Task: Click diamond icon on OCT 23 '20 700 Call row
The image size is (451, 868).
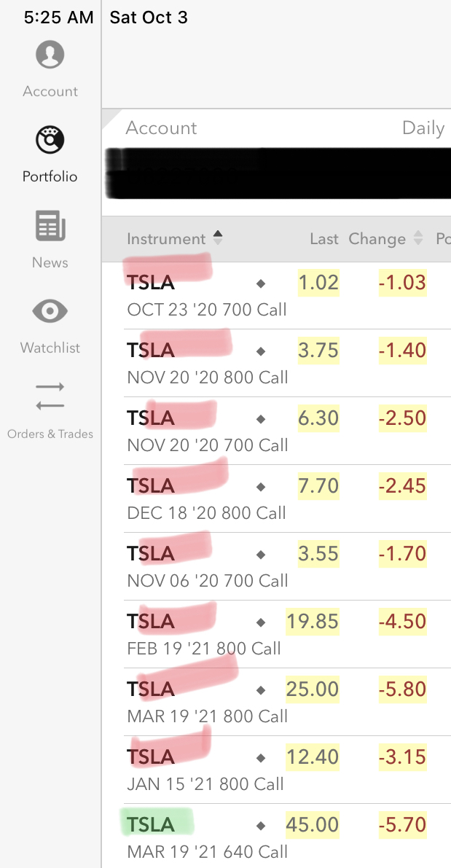Action: (261, 283)
